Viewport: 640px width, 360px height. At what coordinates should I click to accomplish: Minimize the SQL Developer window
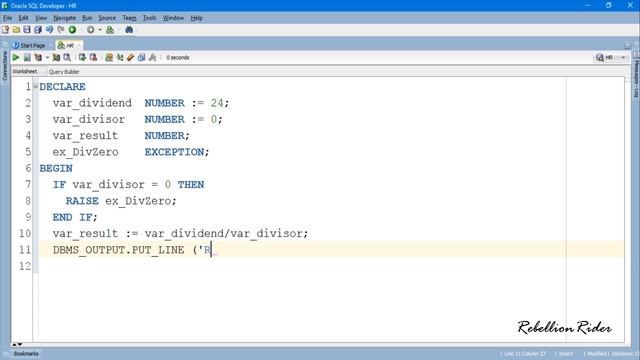click(x=588, y=5)
